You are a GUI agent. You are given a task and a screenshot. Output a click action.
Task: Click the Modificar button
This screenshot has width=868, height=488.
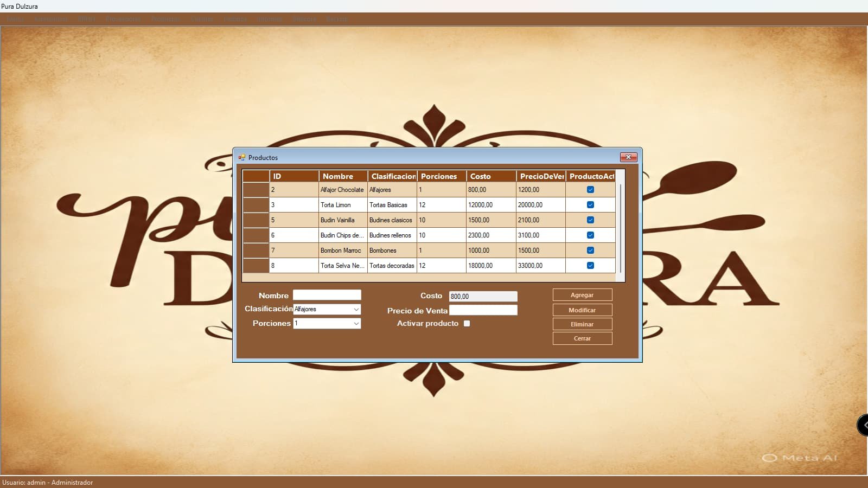click(x=582, y=310)
